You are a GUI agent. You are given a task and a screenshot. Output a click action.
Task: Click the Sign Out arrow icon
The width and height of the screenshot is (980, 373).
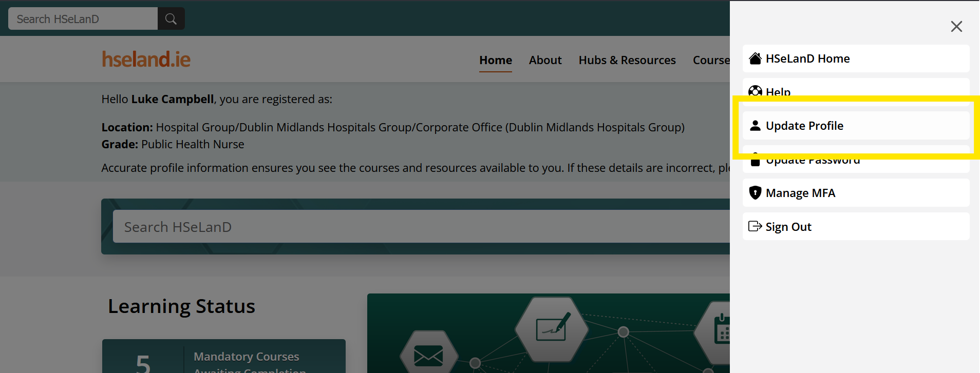[x=755, y=226]
